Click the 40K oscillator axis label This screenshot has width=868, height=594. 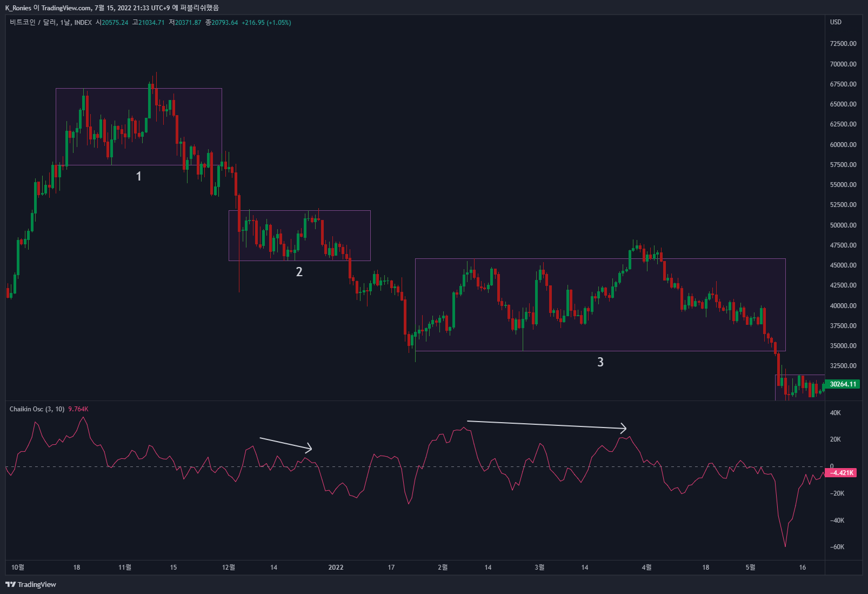(835, 413)
